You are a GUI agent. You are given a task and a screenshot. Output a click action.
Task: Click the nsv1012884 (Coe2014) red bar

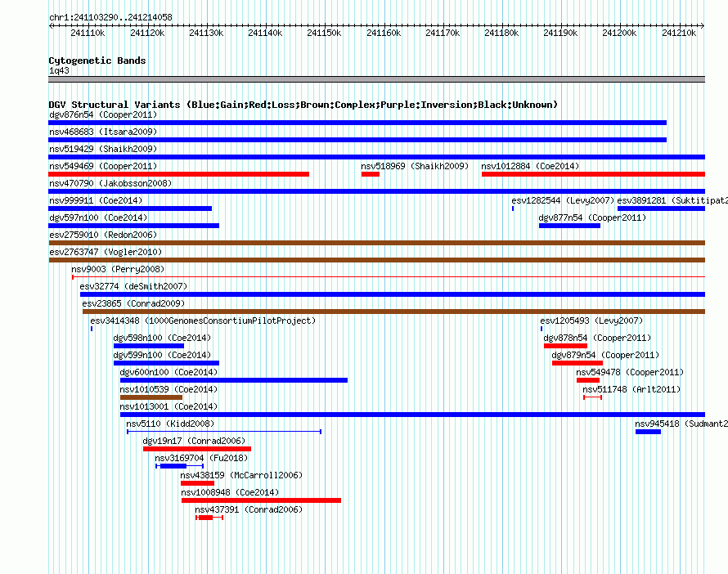point(593,174)
